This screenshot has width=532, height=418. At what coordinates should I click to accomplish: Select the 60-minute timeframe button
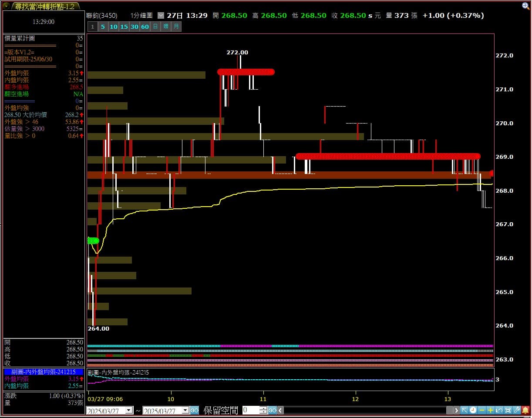tap(145, 27)
